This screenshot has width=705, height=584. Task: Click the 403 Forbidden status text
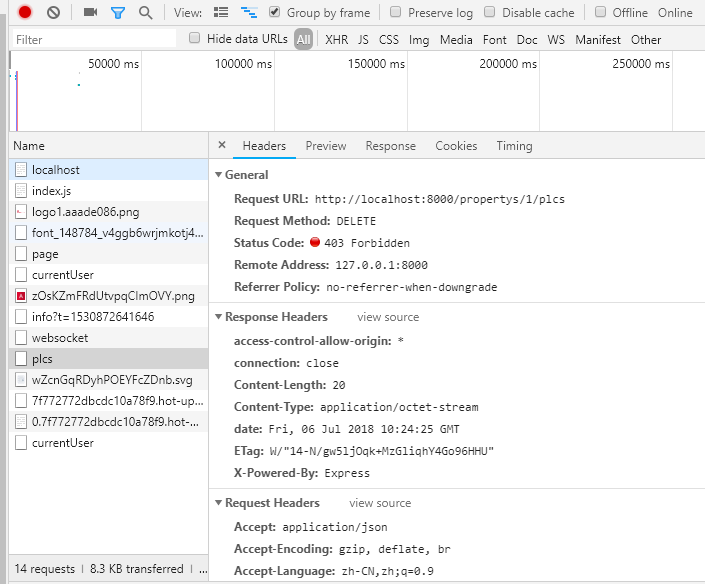pos(367,243)
